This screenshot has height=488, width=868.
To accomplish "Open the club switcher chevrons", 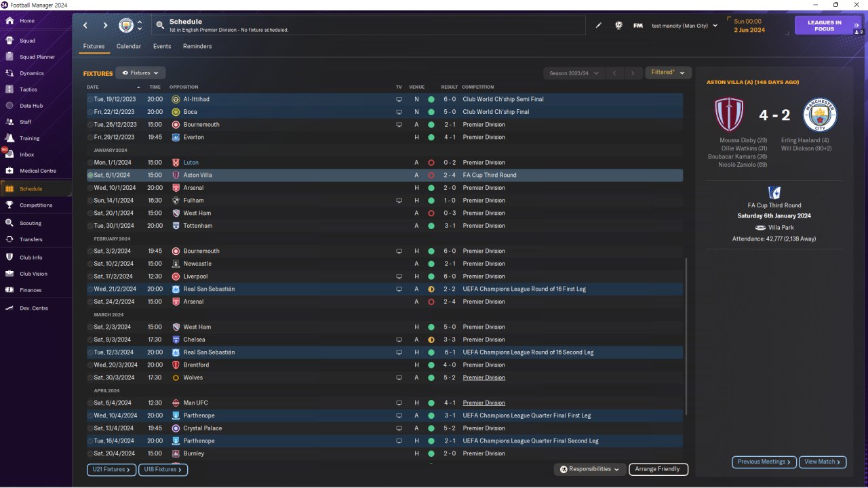I will [x=140, y=26].
